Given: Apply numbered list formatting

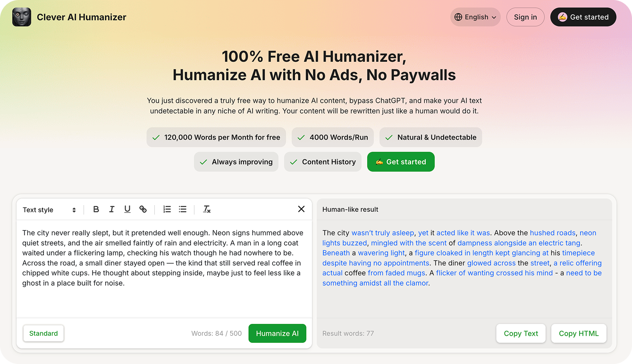Looking at the screenshot, I should 167,209.
